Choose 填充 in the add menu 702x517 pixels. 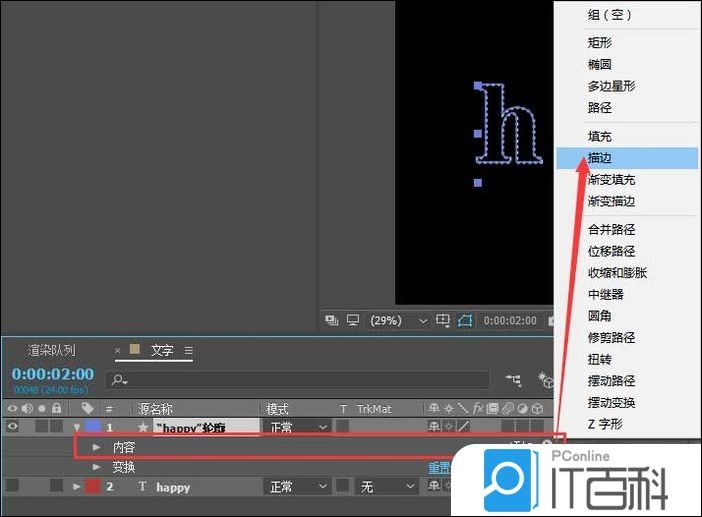(600, 136)
